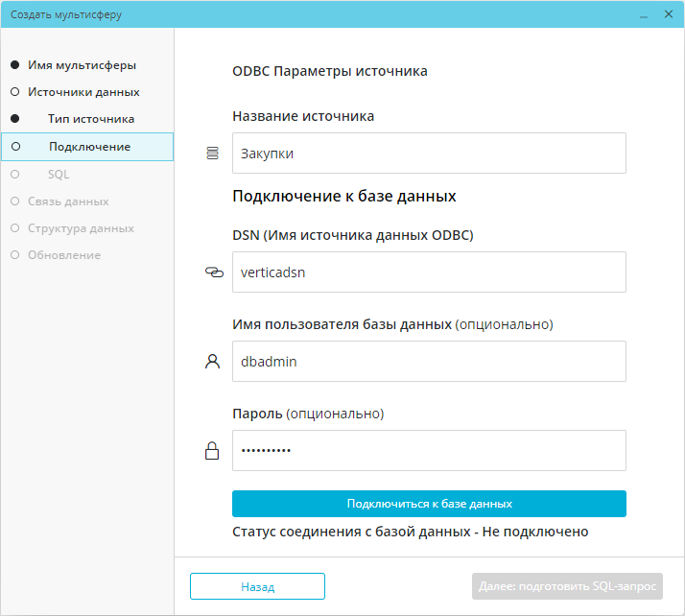Select the Обновление step

(64, 255)
